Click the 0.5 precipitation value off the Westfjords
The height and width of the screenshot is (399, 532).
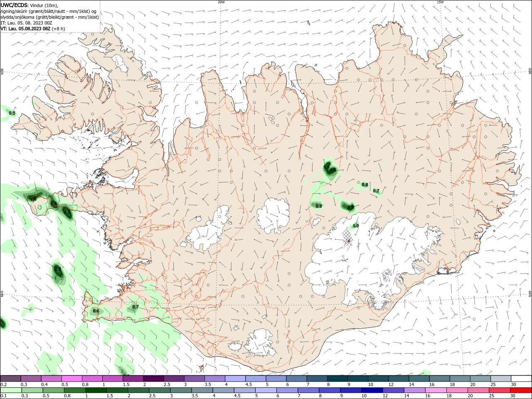pyautogui.click(x=12, y=113)
